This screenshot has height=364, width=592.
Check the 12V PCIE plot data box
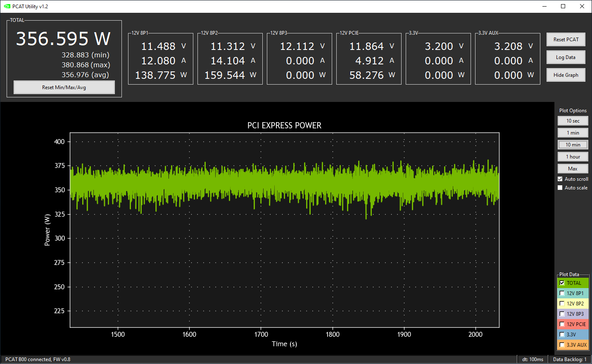tap(562, 324)
